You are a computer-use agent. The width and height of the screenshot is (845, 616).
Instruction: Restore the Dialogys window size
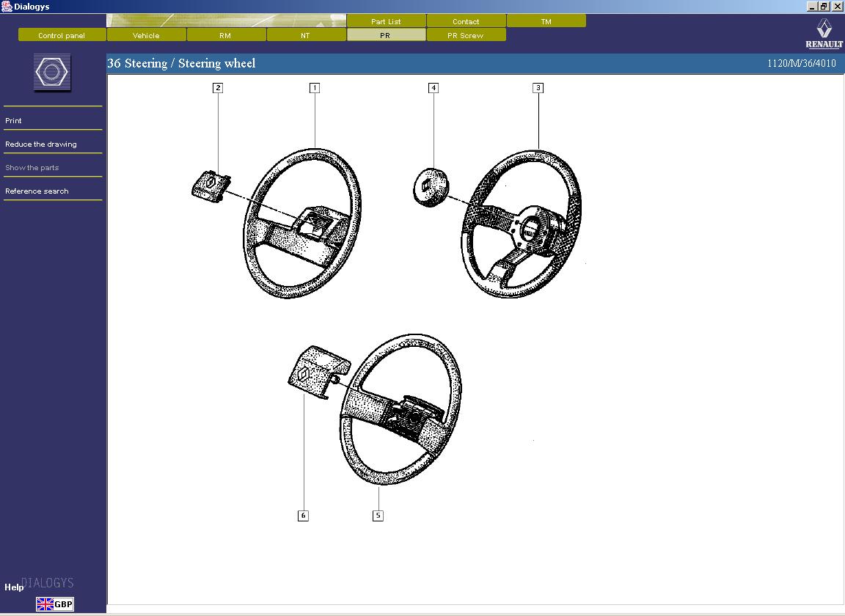pos(824,7)
